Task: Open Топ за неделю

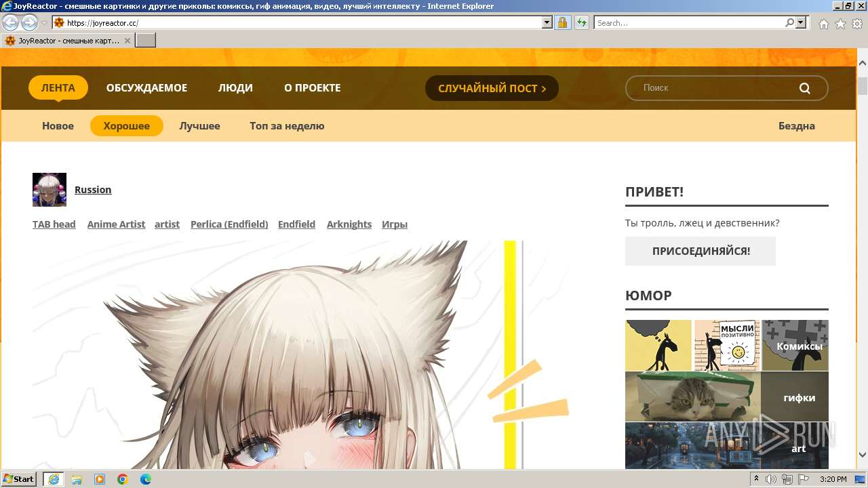Action: coord(287,126)
